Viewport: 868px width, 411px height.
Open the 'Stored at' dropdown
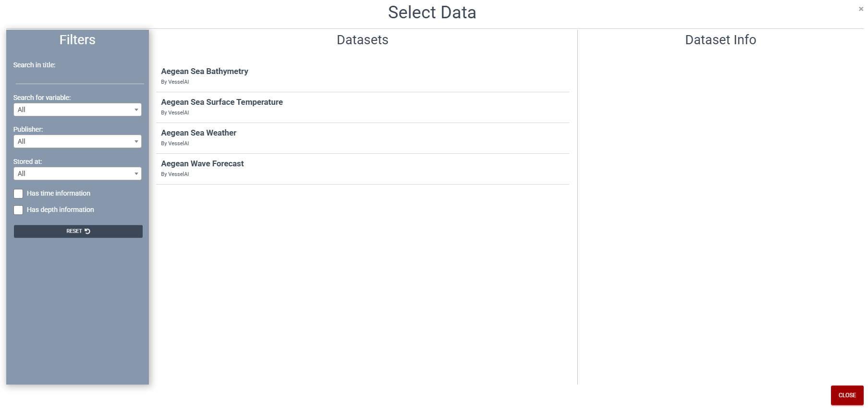click(x=136, y=174)
